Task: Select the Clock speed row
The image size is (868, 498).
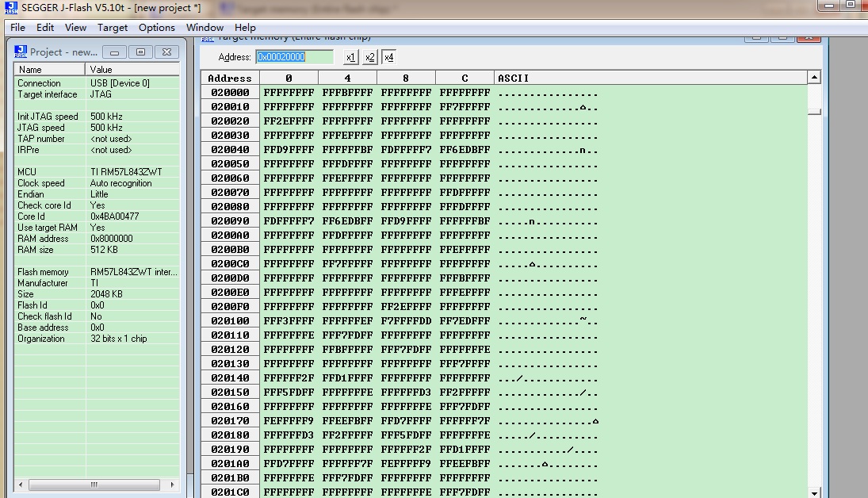Action: (97, 183)
